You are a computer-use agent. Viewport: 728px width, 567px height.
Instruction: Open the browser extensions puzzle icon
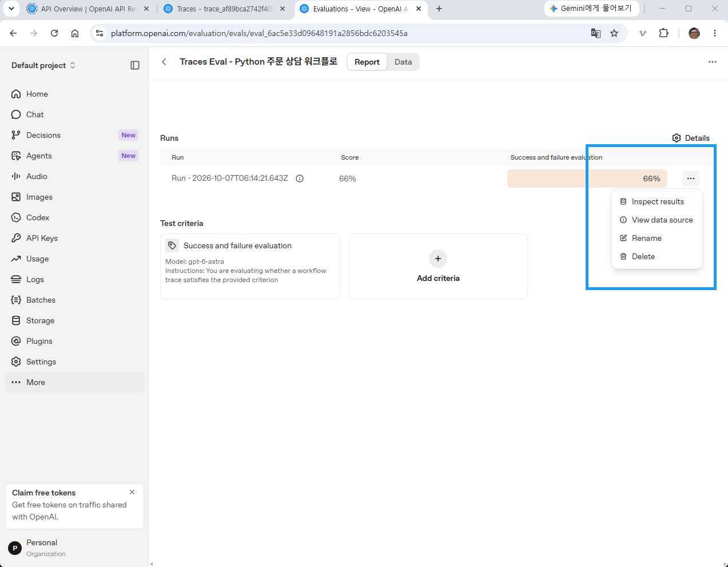click(664, 33)
